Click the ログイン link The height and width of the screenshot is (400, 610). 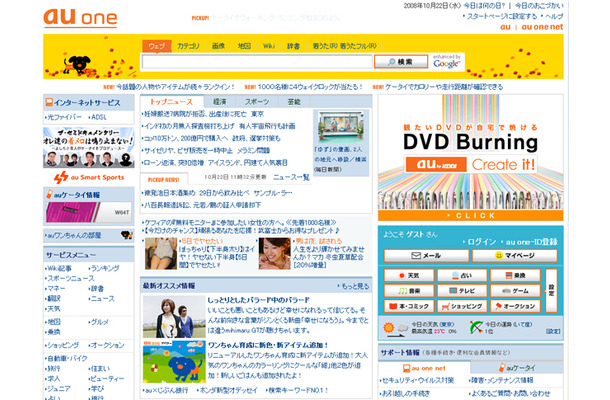482,242
